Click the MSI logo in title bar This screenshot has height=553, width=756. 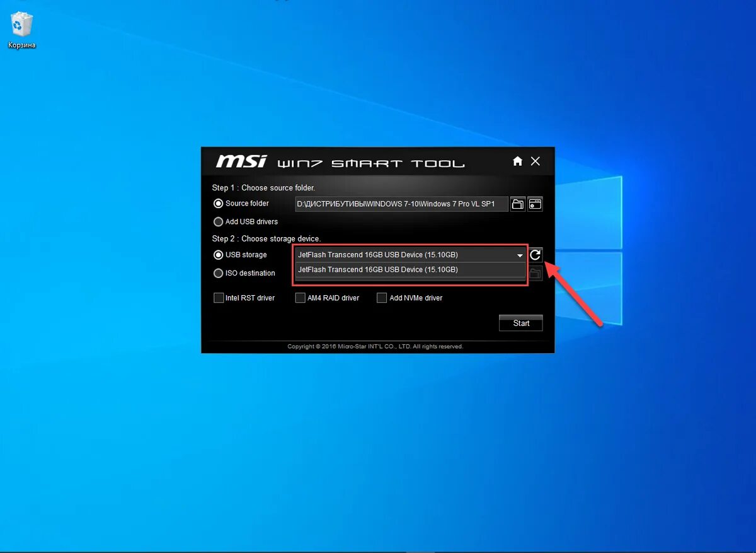pos(241,161)
